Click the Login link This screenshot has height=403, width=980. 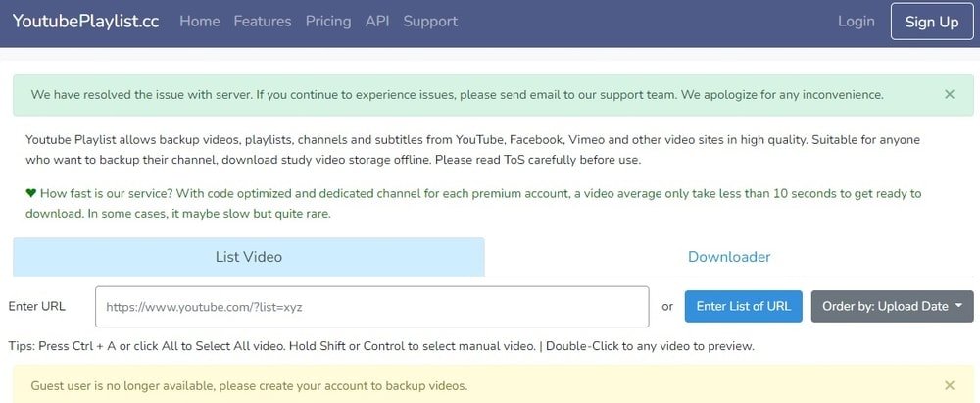tap(857, 21)
